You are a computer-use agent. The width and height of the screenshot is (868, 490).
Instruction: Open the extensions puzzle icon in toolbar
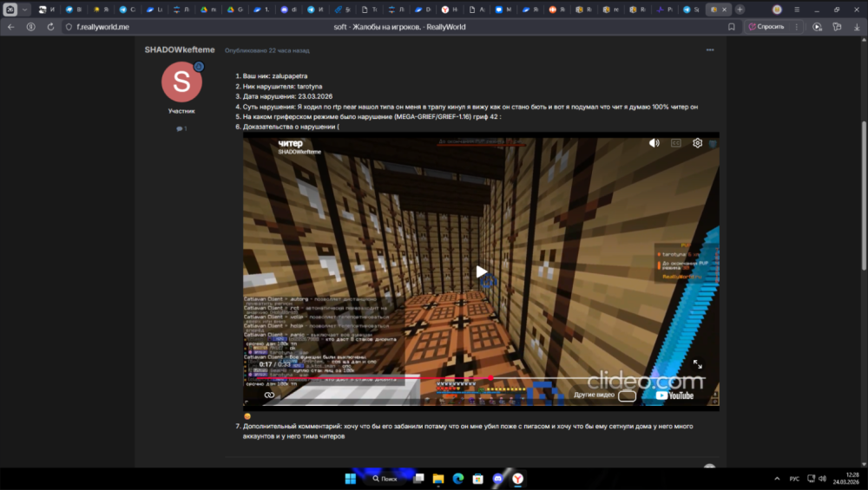coord(837,27)
